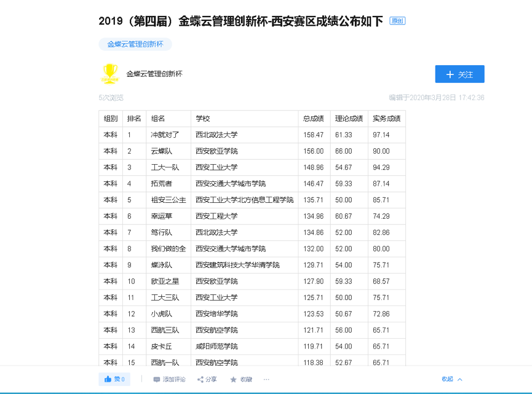Open author name 金蝶云管理创新杯 profile

tap(154, 74)
